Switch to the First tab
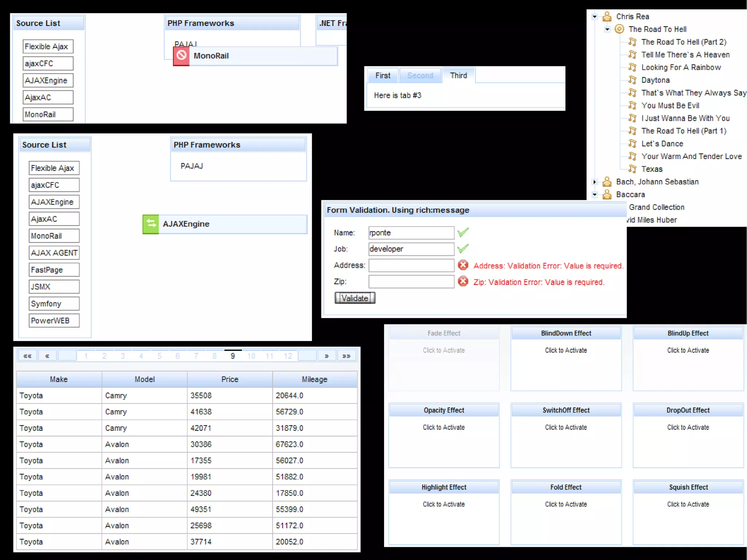The width and height of the screenshot is (747, 560). 383,76
